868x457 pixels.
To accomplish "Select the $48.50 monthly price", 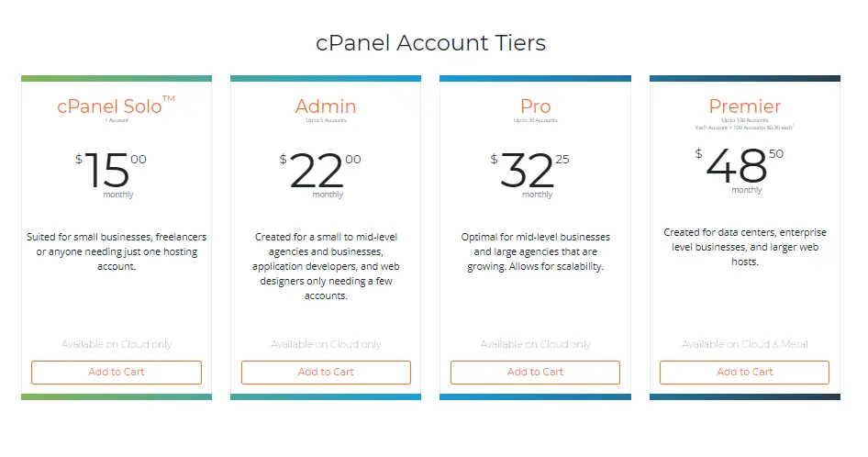I will pyautogui.click(x=740, y=166).
